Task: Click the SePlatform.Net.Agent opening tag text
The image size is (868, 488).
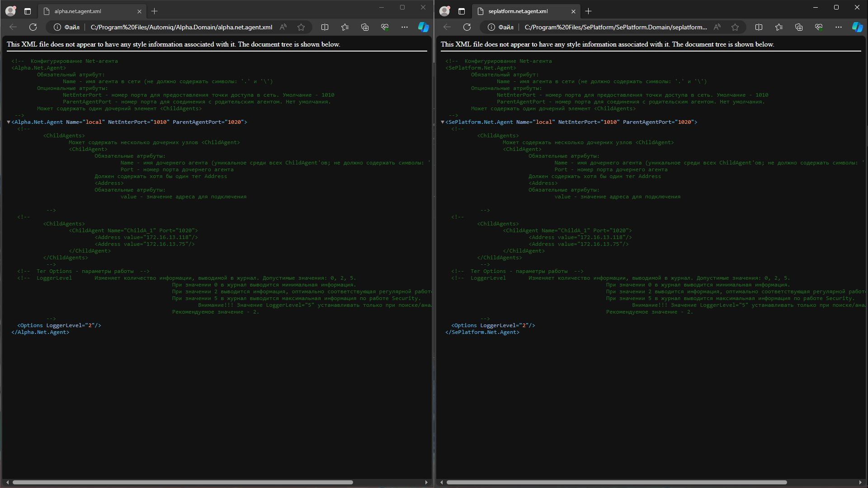Action: [571, 122]
